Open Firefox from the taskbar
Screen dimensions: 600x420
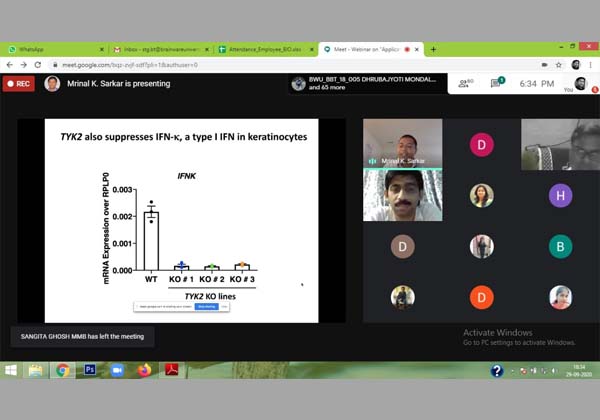(x=144, y=370)
